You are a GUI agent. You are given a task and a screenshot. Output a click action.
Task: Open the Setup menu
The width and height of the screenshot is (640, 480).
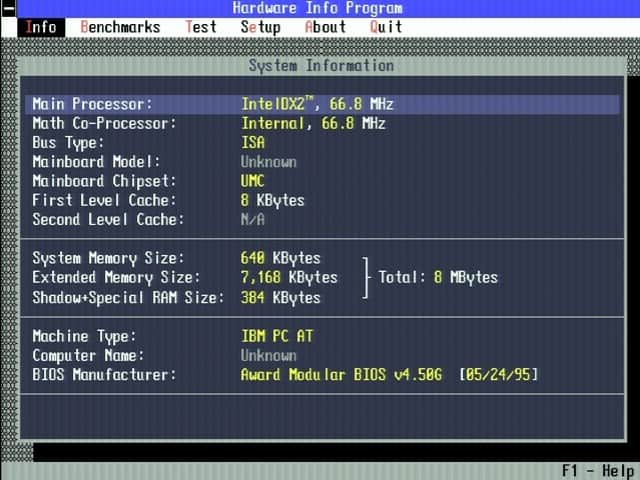260,27
